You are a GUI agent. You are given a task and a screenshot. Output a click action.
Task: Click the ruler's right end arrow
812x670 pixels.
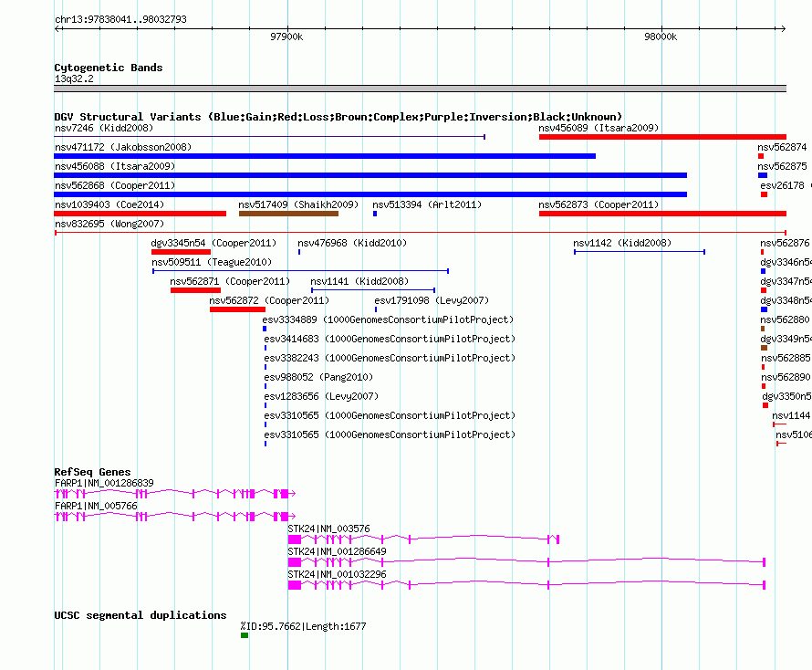[x=783, y=28]
